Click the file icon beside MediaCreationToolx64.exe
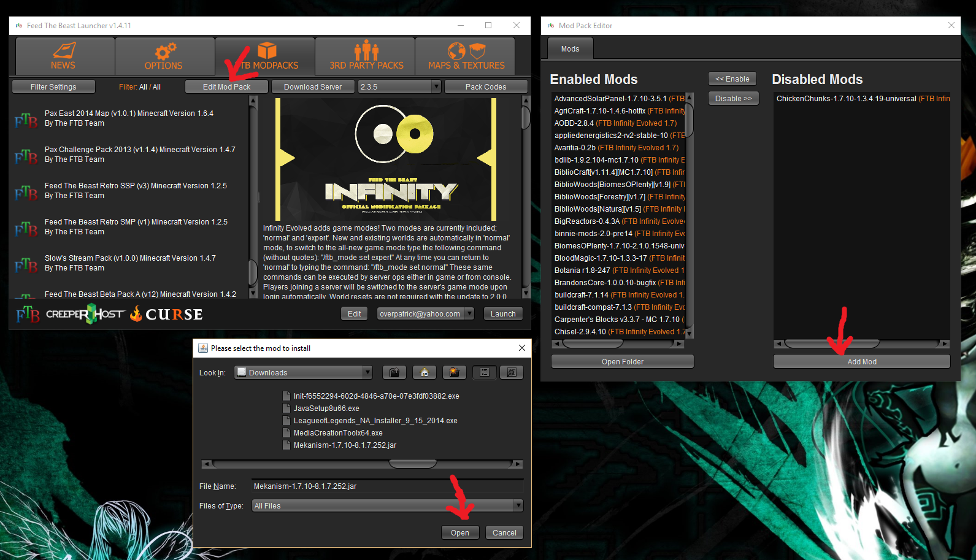Screen dimensions: 976x560 coord(286,433)
